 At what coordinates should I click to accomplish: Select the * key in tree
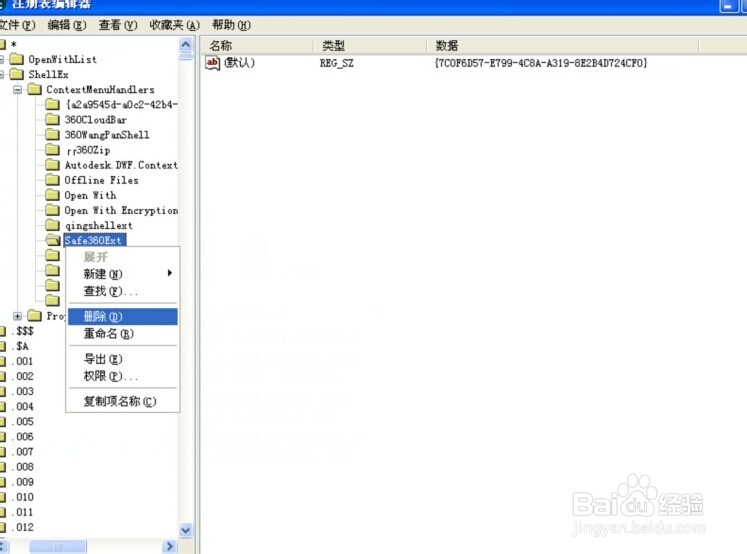pyautogui.click(x=14, y=45)
